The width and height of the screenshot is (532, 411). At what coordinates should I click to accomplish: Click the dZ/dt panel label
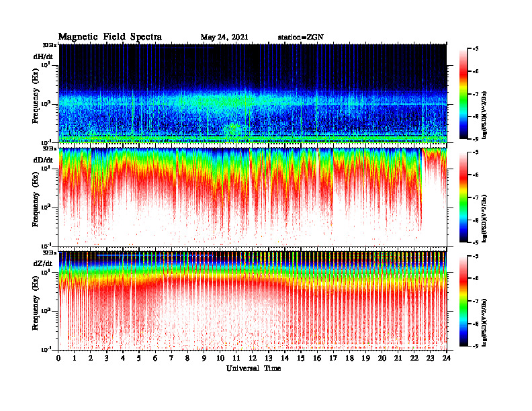[43, 263]
